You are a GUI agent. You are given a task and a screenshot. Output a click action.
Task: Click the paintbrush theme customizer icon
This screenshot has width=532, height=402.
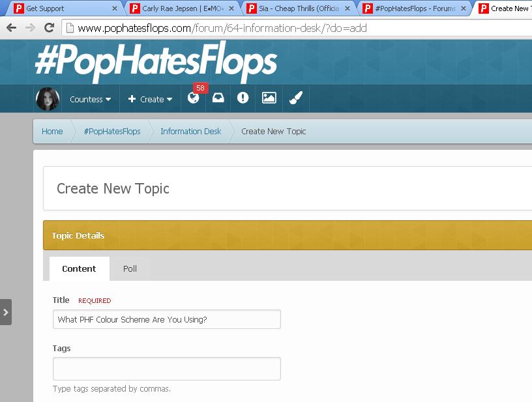tap(295, 98)
